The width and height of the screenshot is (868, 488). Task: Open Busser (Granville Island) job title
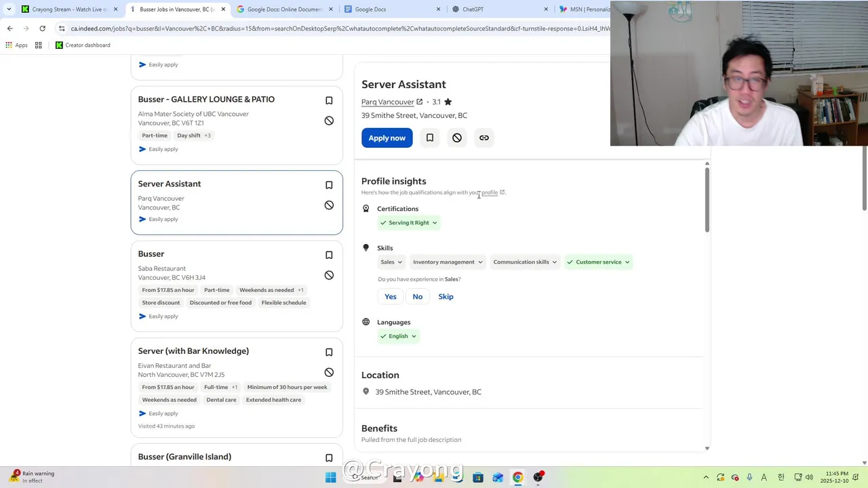(184, 457)
